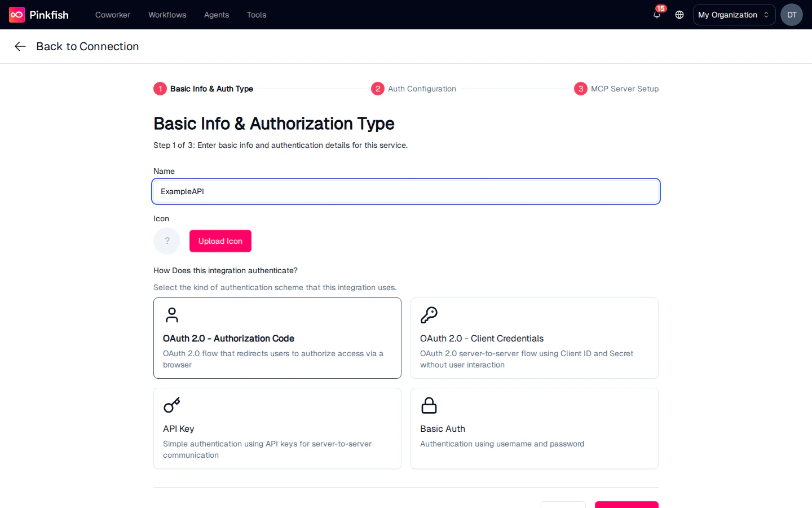
Task: Click the Upload Icon button
Action: coord(220,241)
